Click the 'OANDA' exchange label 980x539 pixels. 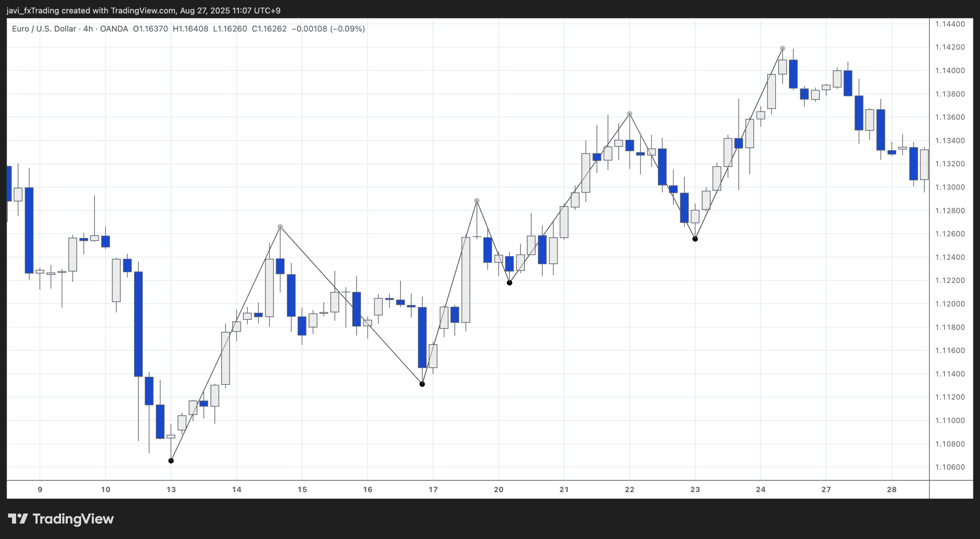(113, 28)
